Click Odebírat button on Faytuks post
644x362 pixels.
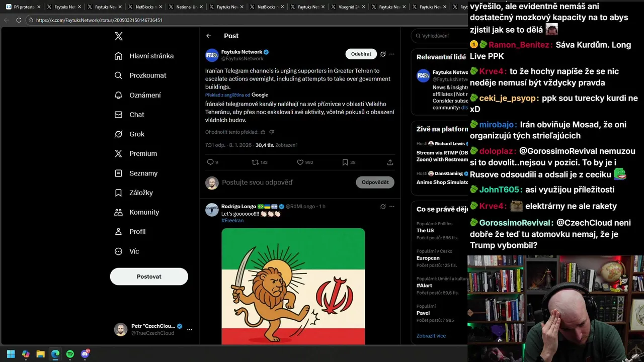pyautogui.click(x=361, y=54)
